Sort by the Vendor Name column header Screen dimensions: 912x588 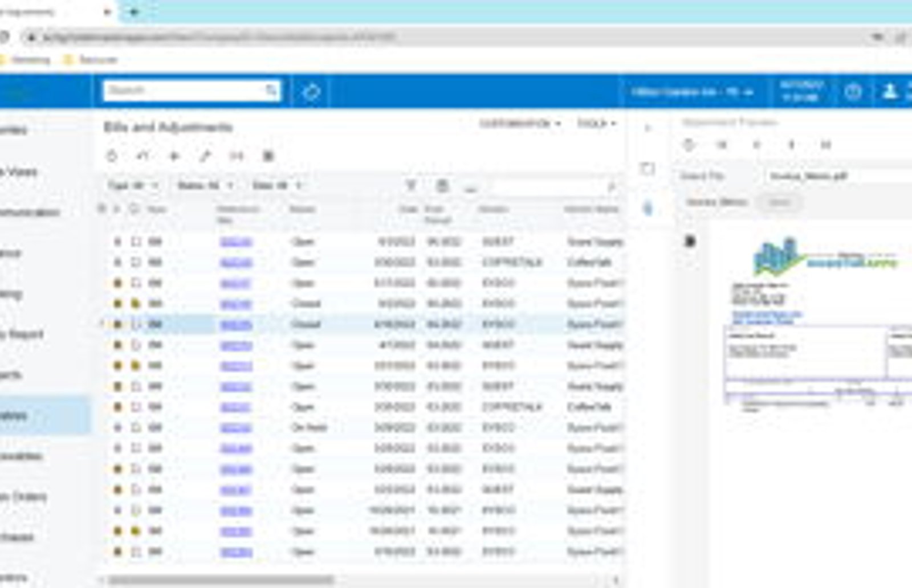(x=592, y=209)
